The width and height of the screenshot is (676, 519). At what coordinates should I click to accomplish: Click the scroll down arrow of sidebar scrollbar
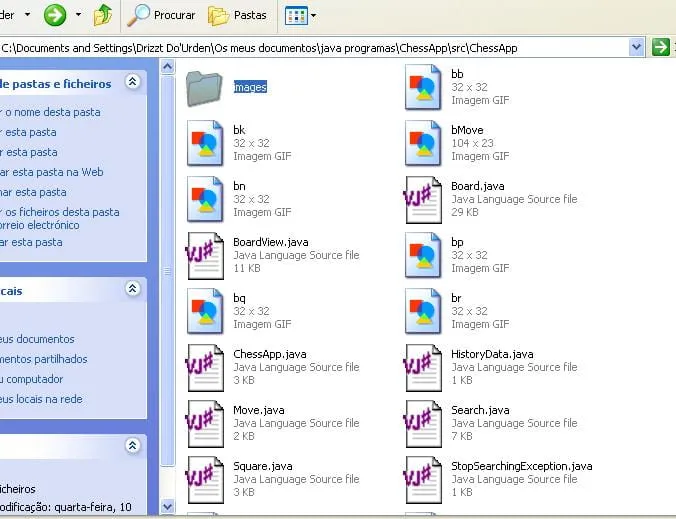(x=168, y=506)
